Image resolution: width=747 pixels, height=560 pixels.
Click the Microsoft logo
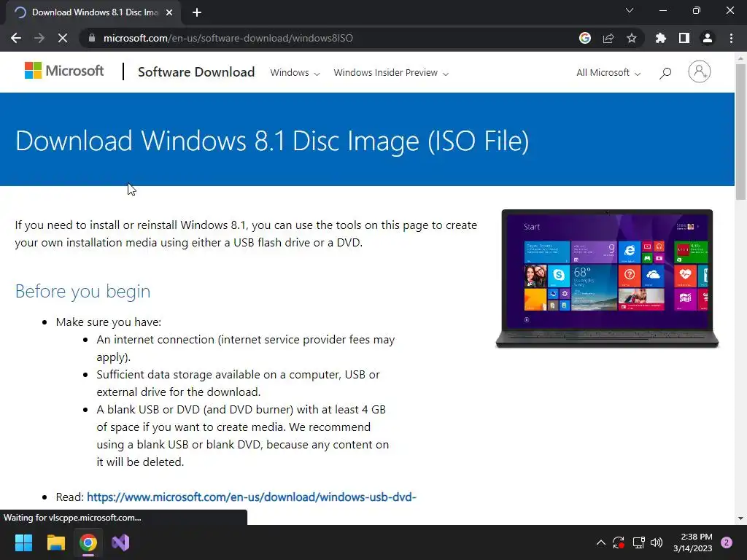pyautogui.click(x=64, y=71)
